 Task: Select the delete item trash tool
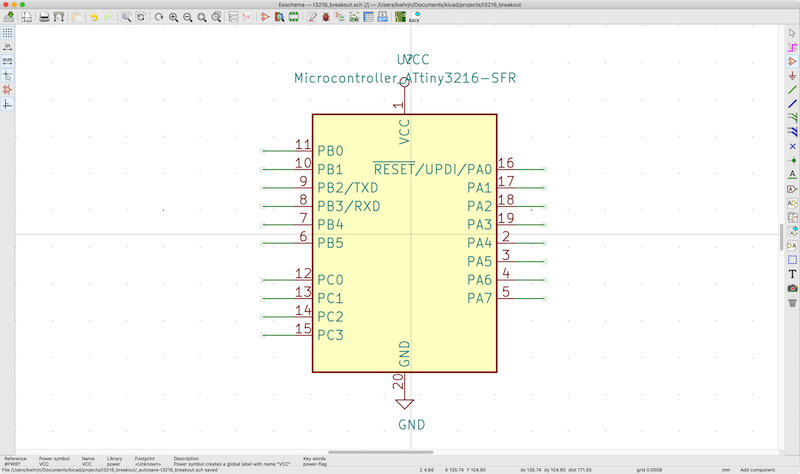click(x=792, y=303)
